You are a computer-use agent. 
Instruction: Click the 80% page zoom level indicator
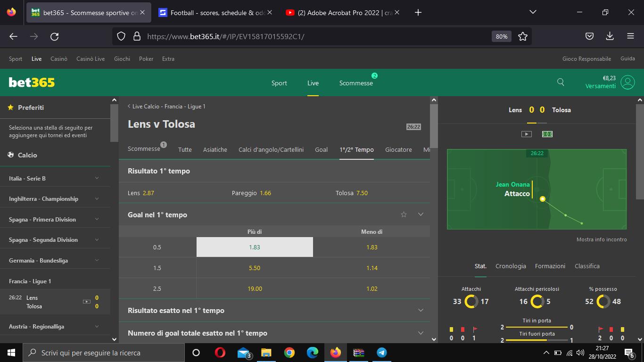[501, 36]
